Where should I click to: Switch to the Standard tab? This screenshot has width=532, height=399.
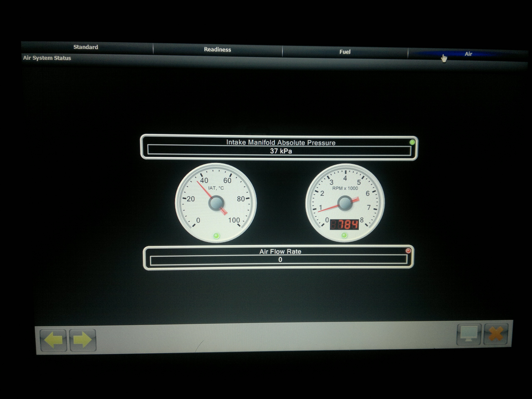[86, 47]
